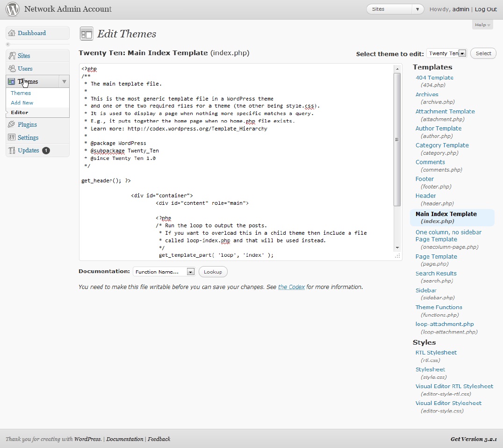Click the textarea resize grip
Viewport: 503px width, 448px height.
(397, 256)
